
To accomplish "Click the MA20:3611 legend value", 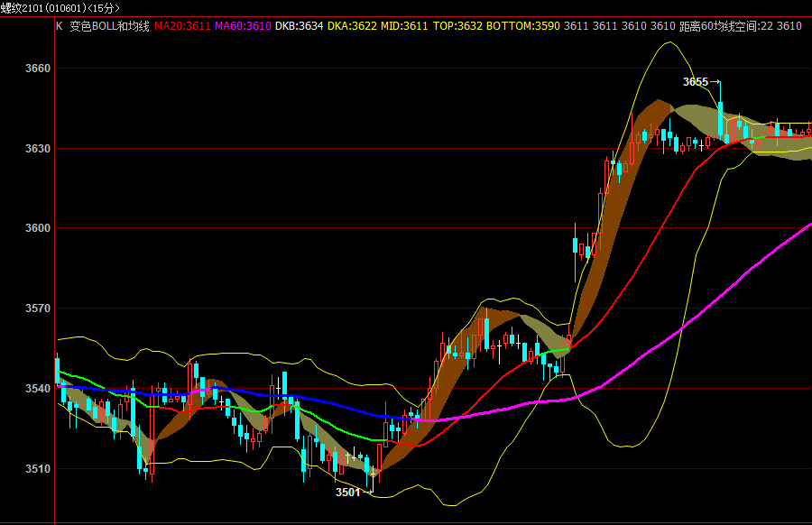I will (182, 26).
